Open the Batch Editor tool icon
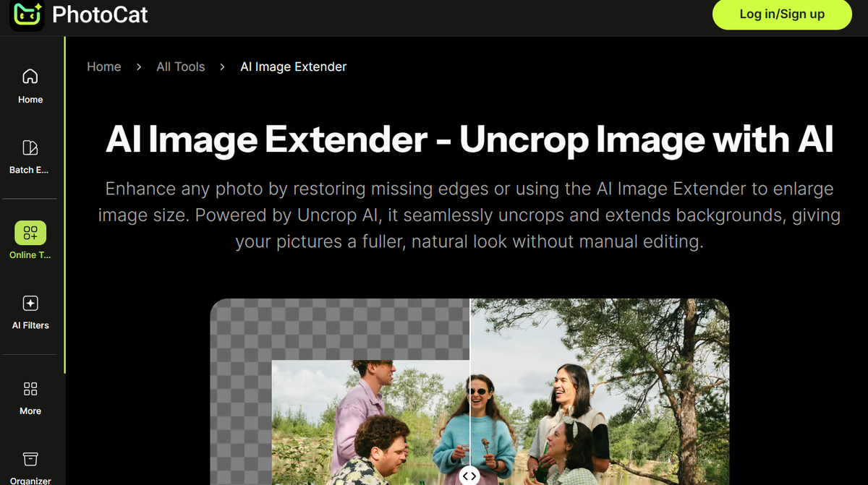 [x=30, y=146]
